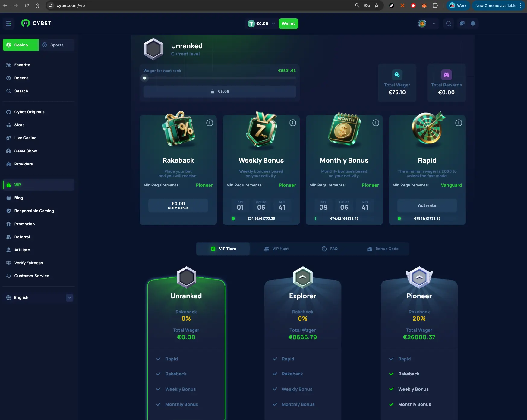Switch to Casino mode
The image size is (527, 420).
tap(21, 45)
